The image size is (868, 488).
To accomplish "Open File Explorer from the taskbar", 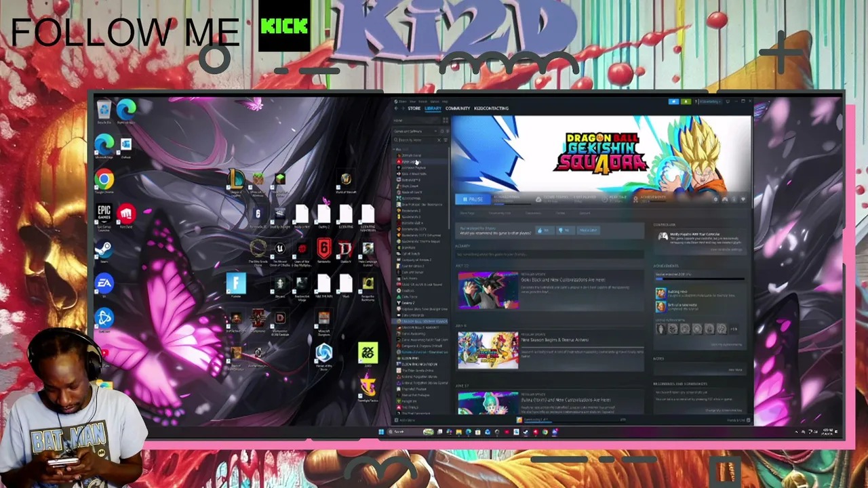I will coord(458,432).
